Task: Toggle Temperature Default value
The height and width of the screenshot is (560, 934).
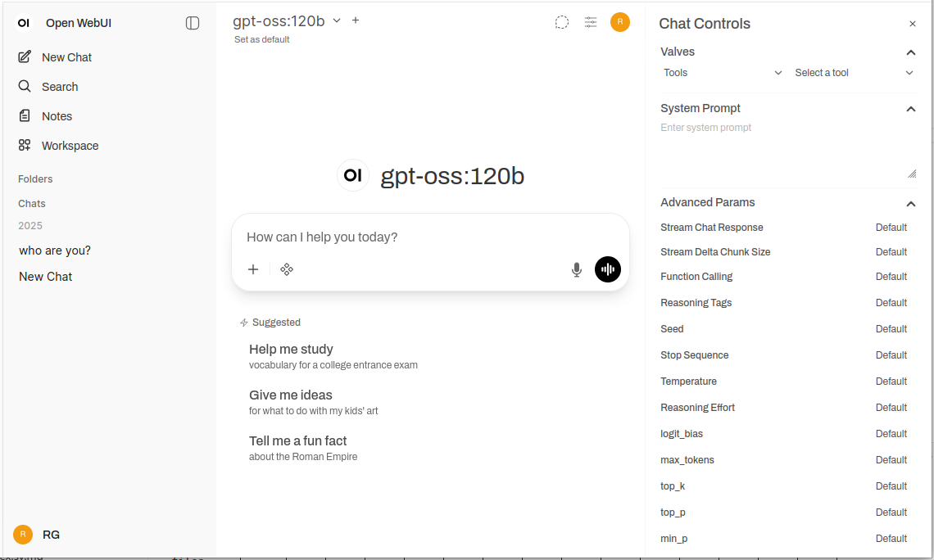Action: [x=891, y=382]
